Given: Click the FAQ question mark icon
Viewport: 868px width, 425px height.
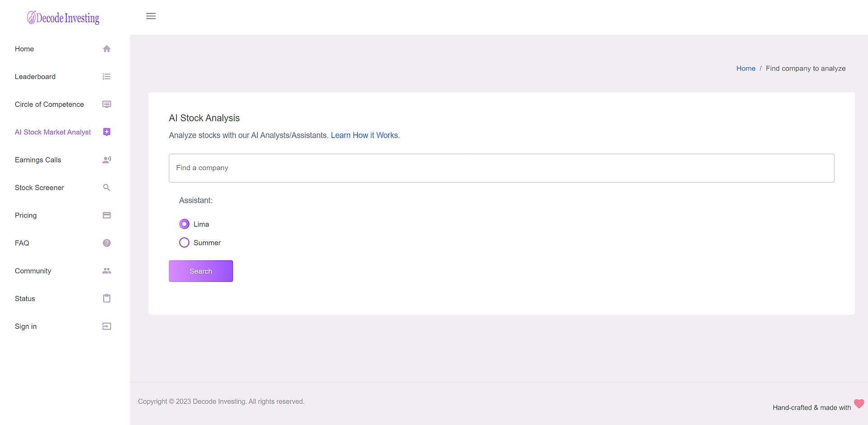Looking at the screenshot, I should coord(107,243).
